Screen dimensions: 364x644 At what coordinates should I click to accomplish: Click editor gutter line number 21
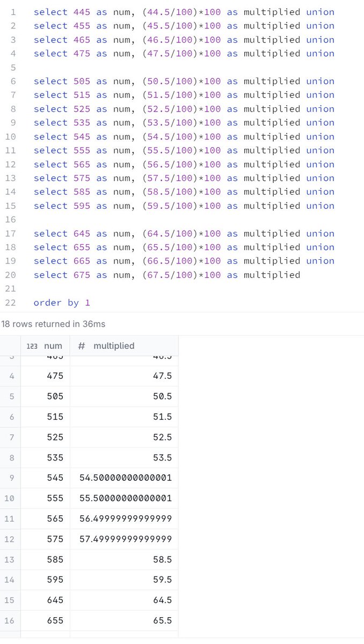tap(11, 289)
